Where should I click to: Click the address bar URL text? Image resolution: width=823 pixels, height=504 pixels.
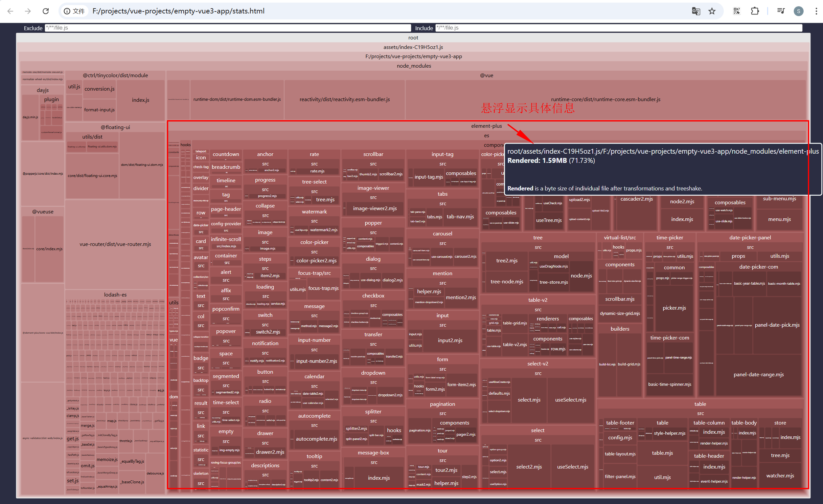tap(178, 11)
